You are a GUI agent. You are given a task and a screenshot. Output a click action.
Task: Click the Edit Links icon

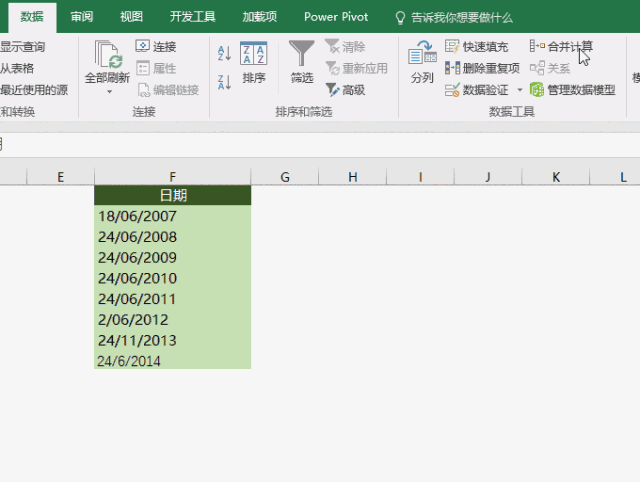point(144,90)
